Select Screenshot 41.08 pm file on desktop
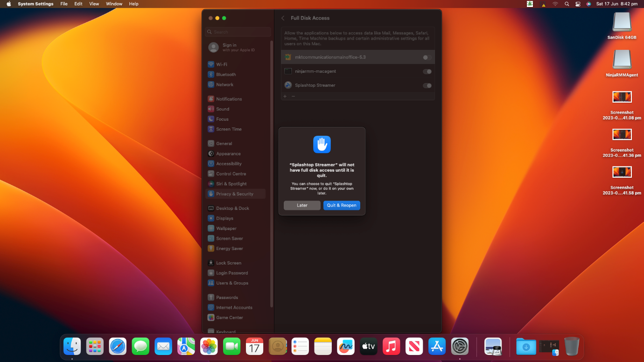 click(x=622, y=104)
